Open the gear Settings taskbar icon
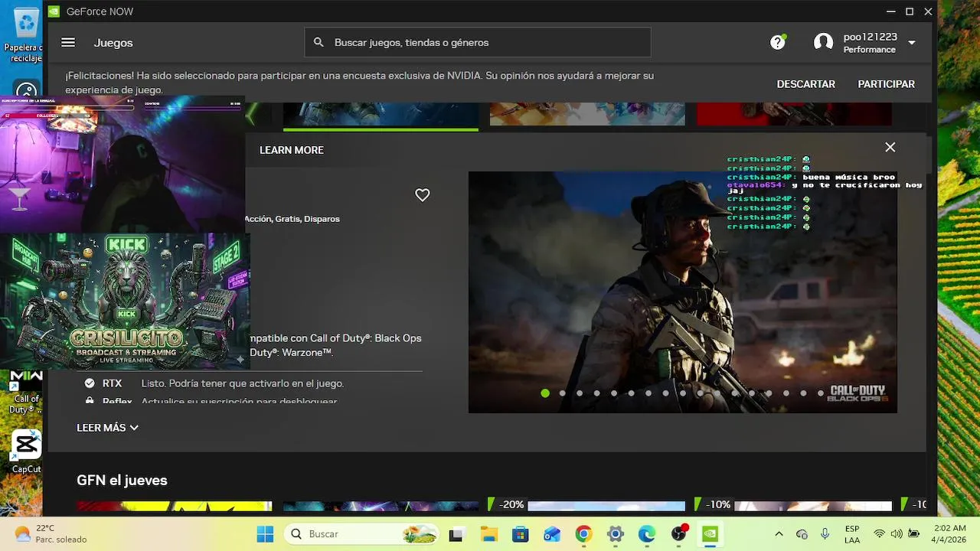This screenshot has width=980, height=551. click(616, 534)
